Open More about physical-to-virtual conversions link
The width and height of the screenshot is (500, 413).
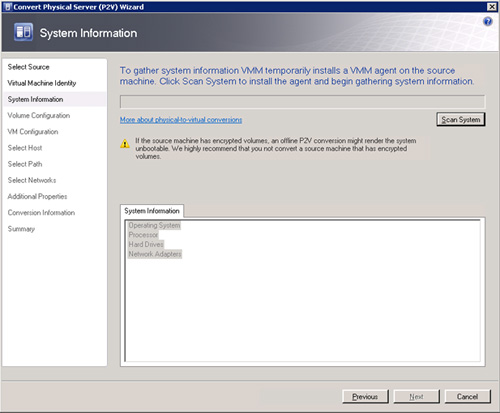tap(181, 120)
